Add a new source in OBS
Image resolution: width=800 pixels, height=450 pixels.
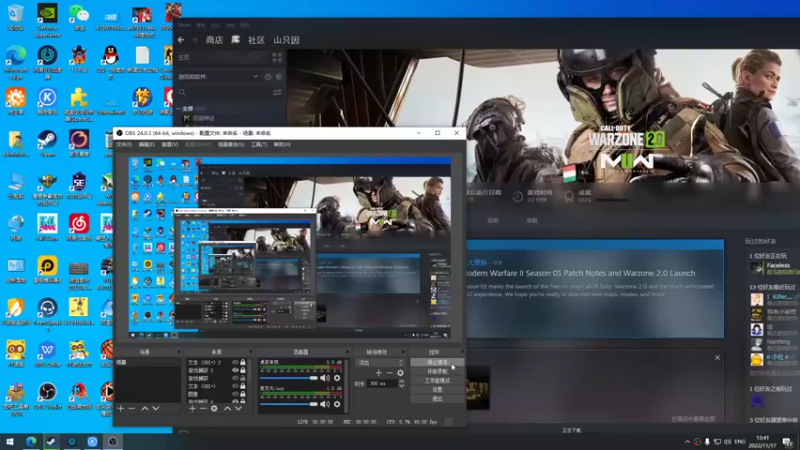[192, 409]
